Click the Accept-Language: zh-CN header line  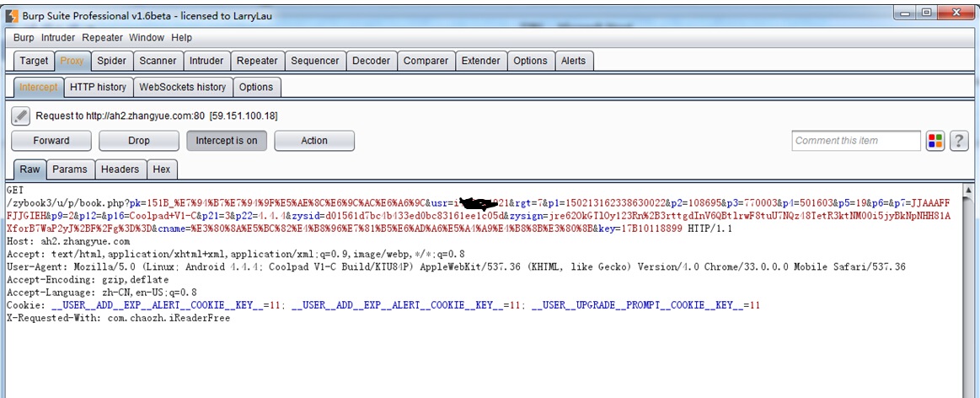[x=101, y=293]
